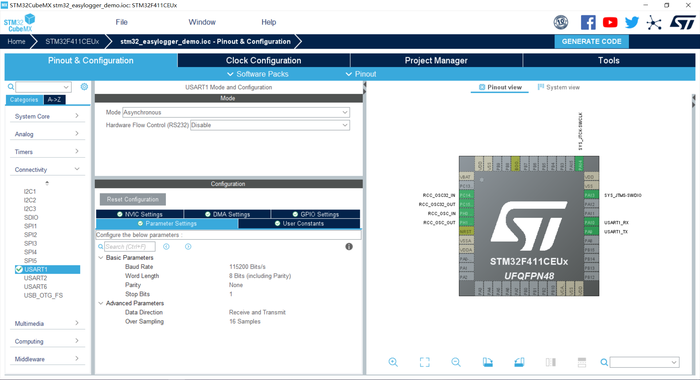Fit the chip to the view

coord(425,362)
